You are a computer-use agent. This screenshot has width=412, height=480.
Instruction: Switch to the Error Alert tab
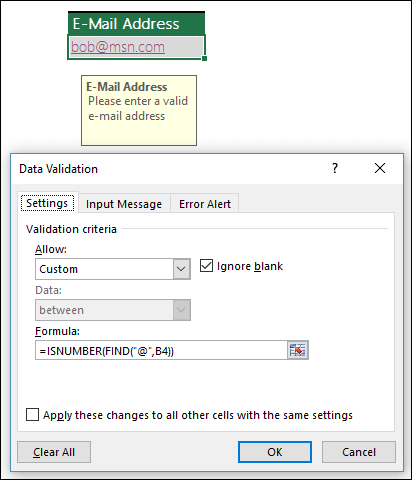point(205,204)
